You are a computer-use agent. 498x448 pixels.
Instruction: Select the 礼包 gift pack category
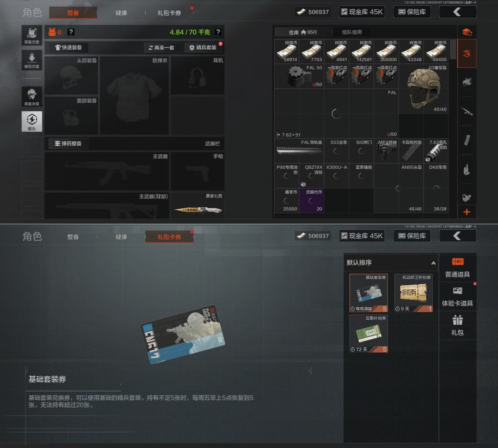(x=457, y=325)
